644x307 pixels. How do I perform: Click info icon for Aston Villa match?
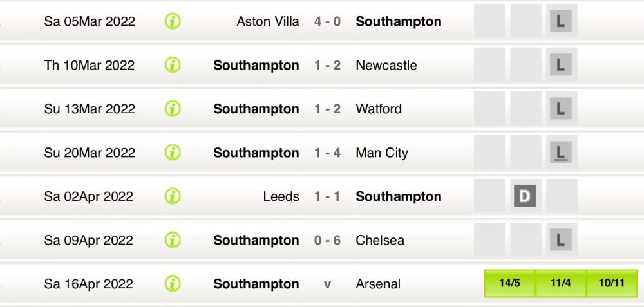173,21
